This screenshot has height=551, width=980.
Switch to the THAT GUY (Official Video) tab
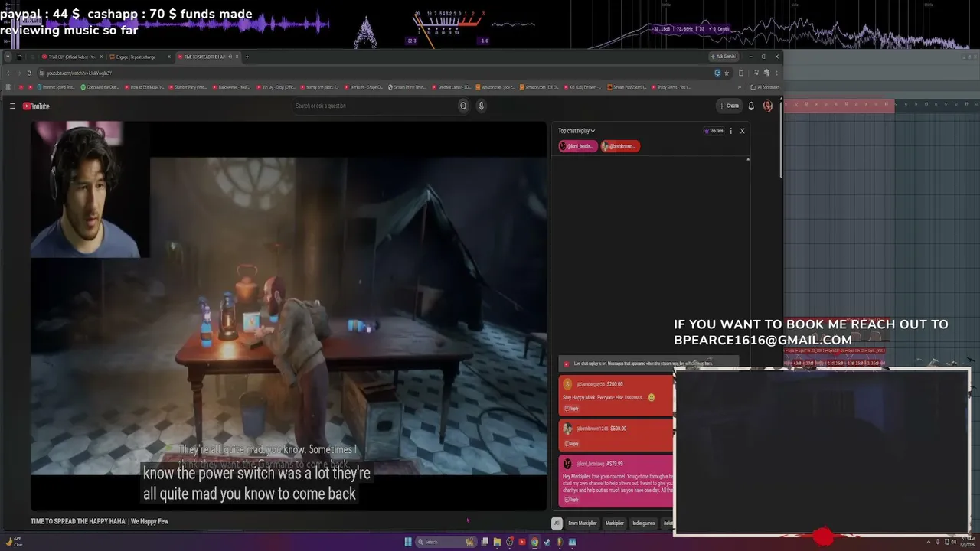(x=72, y=57)
